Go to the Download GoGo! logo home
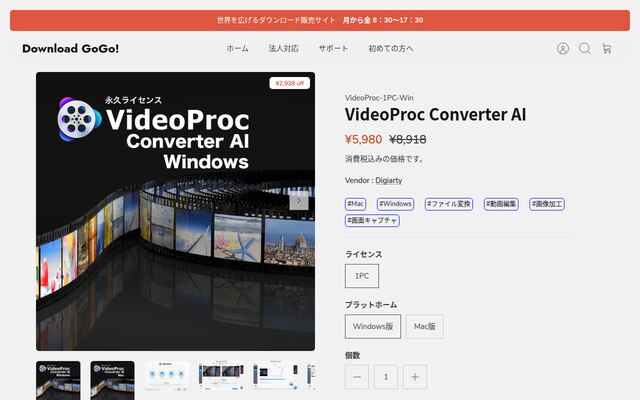The image size is (640, 400). click(x=71, y=49)
